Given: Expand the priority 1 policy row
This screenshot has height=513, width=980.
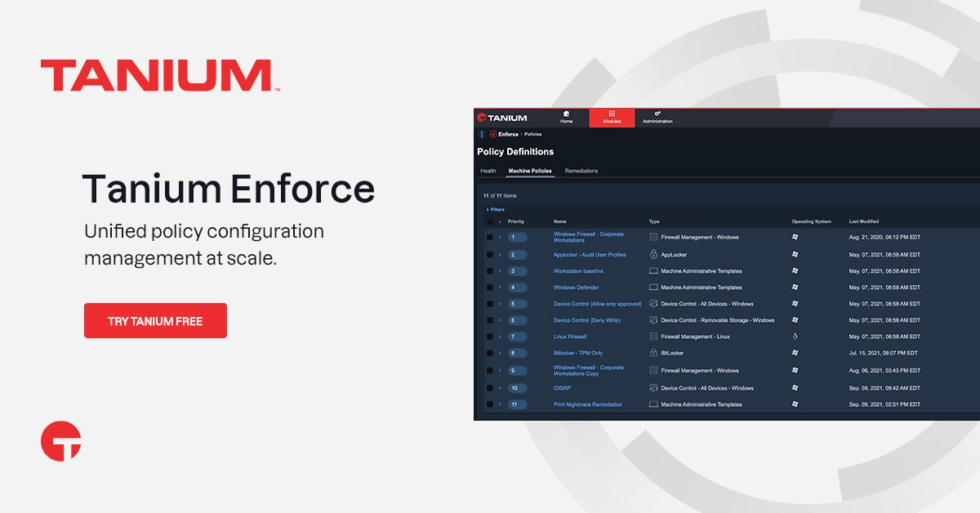Looking at the screenshot, I should 500,237.
